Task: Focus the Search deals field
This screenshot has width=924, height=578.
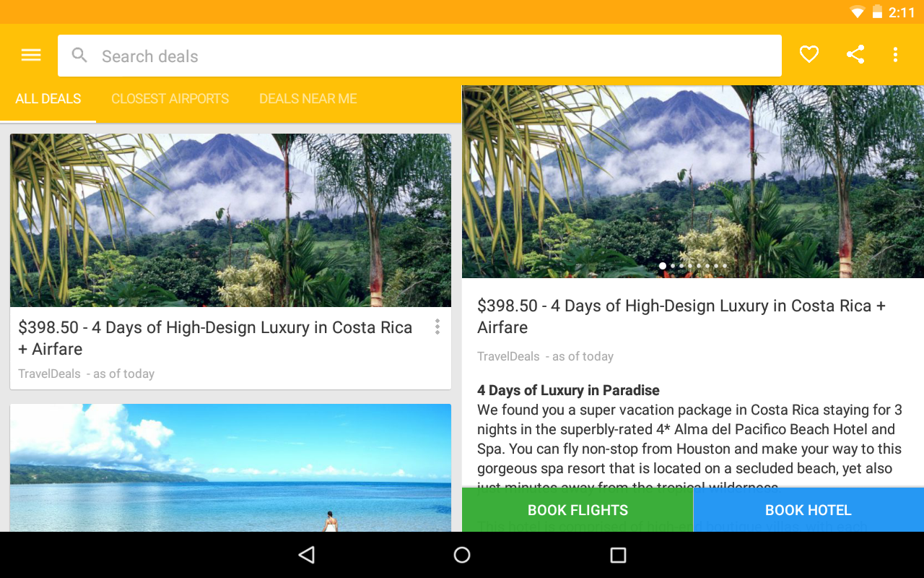Action: tap(419, 56)
